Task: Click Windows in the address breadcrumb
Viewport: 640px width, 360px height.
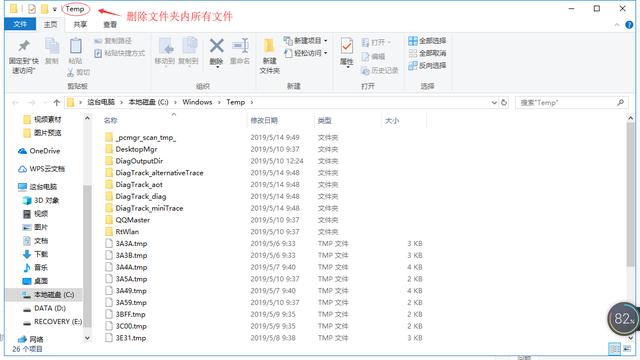Action: 197,102
